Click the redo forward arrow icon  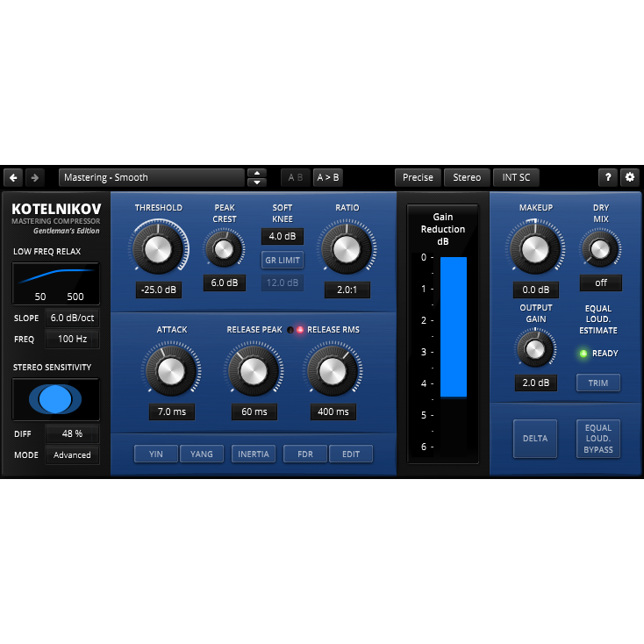coord(34,177)
